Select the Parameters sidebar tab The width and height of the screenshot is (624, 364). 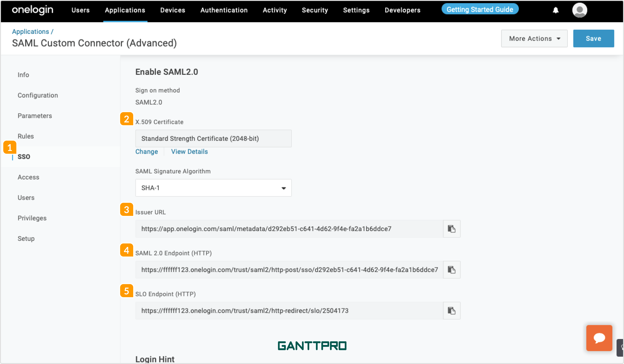(x=35, y=116)
